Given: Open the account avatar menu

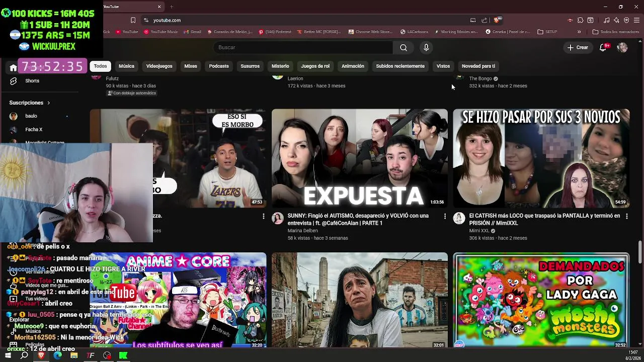Looking at the screenshot, I should 622,47.
